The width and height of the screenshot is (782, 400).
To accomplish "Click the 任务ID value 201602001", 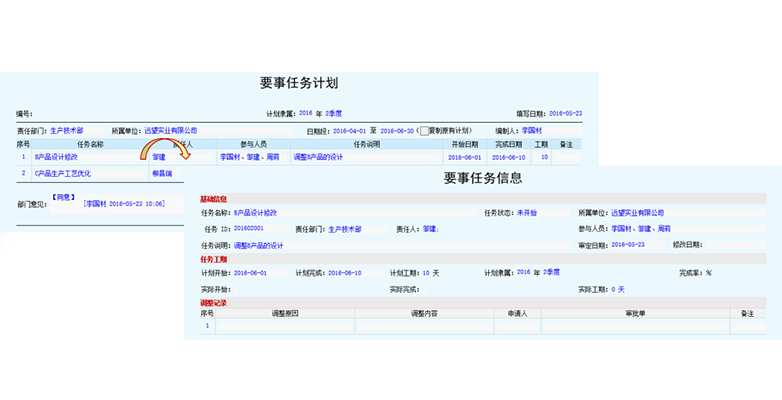I will point(249,229).
